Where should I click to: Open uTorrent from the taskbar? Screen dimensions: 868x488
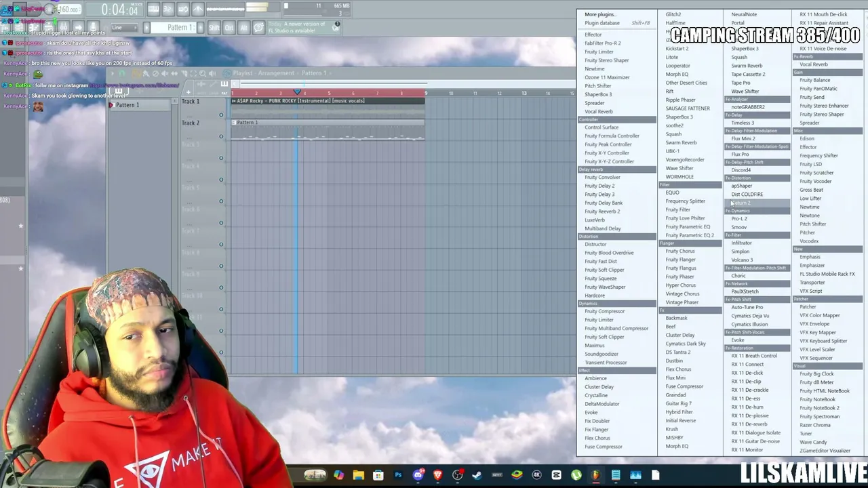(x=576, y=475)
